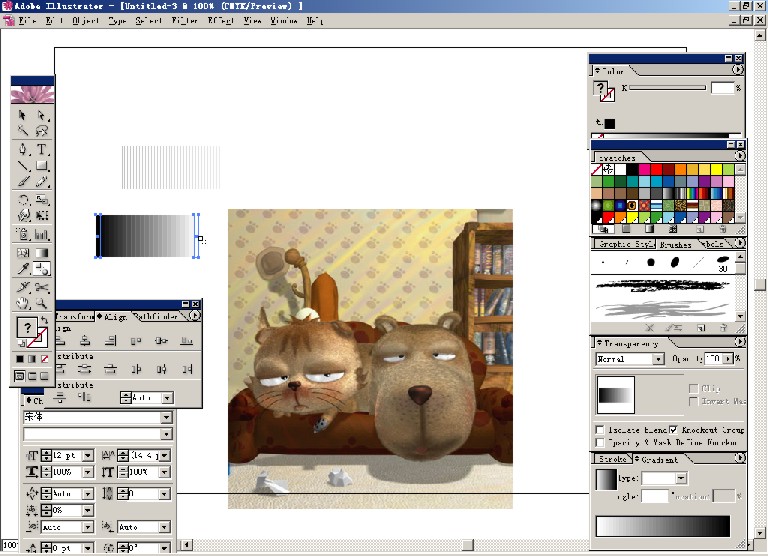Viewport: 768px width, 556px height.
Task: Select the Symbol Sprayer tool
Action: click(x=22, y=234)
